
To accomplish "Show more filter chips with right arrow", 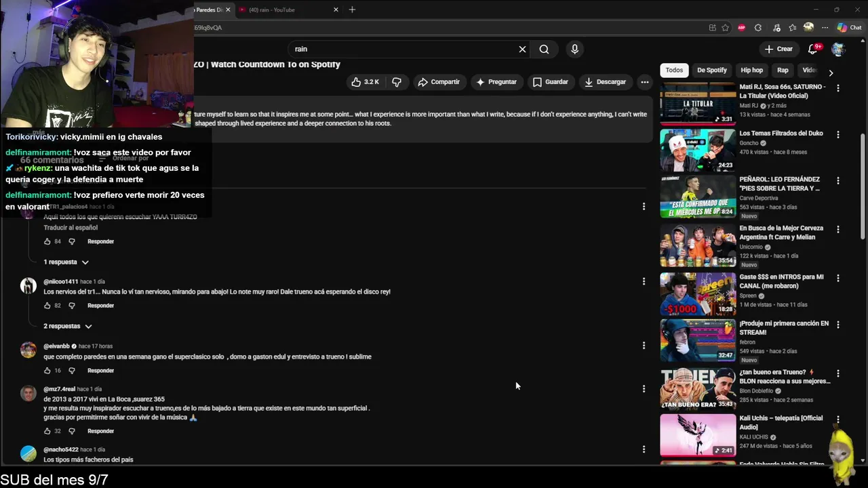I will (831, 73).
